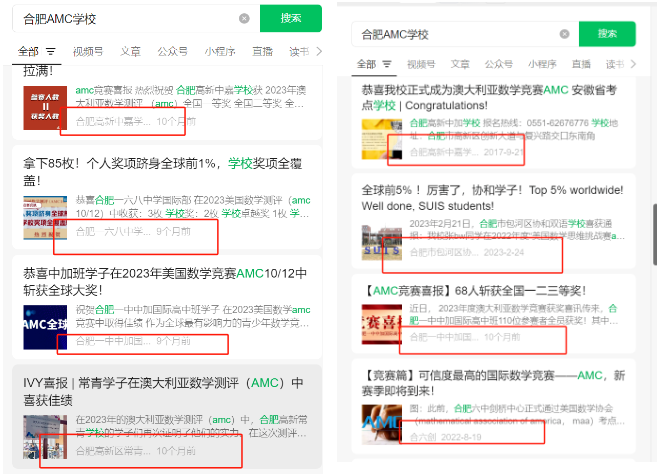
Task: Click the right panel vertical scrollbar thumb
Action: click(654, 235)
